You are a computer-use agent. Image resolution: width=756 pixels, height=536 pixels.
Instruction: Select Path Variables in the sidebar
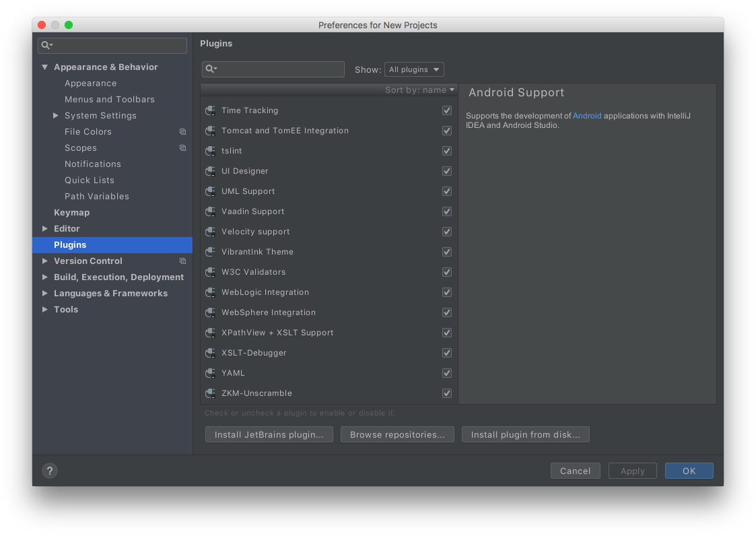97,197
